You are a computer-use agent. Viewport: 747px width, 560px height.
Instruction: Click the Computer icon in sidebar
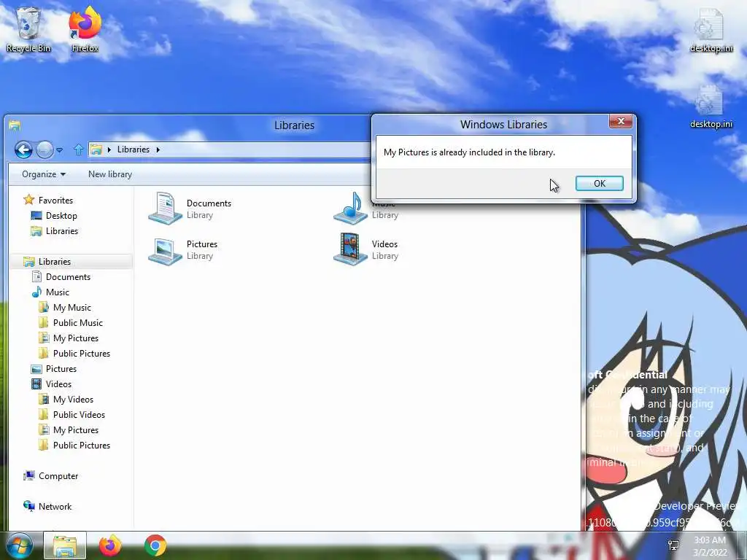[29, 475]
